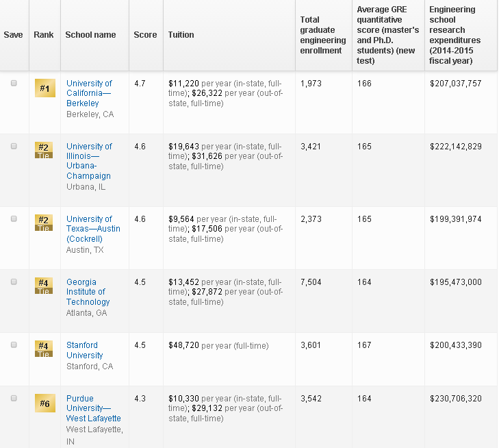Sort by Total graduate engineering enrollment header
Viewport: 499px width, 448px height.
(x=323, y=35)
